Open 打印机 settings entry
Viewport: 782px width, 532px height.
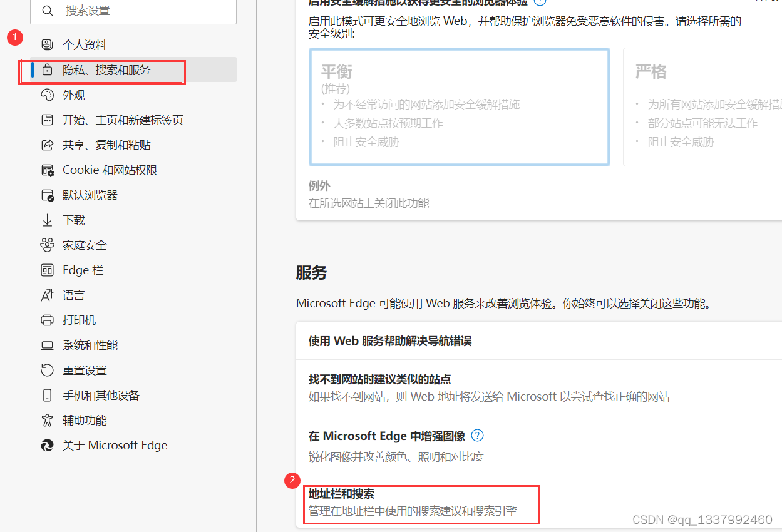tap(80, 320)
